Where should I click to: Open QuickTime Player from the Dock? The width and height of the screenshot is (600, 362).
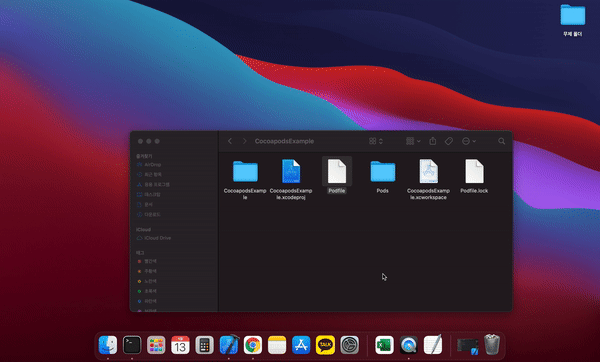click(409, 345)
